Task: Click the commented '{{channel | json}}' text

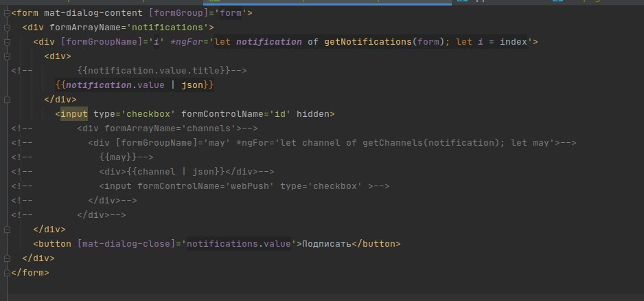Action: point(176,172)
